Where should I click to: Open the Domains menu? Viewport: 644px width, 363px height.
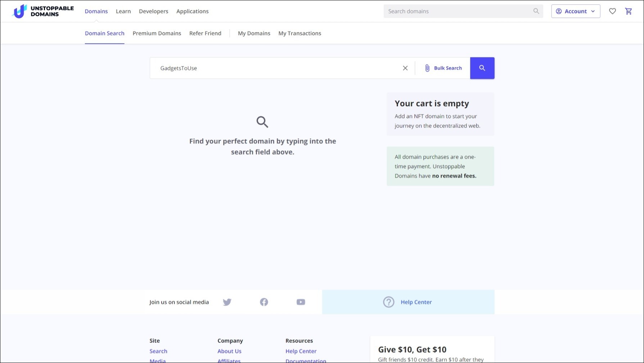[96, 11]
